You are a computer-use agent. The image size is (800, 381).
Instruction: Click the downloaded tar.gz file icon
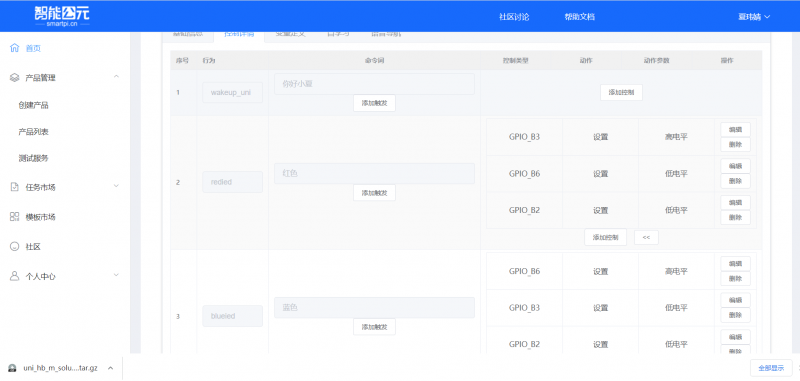pos(12,368)
